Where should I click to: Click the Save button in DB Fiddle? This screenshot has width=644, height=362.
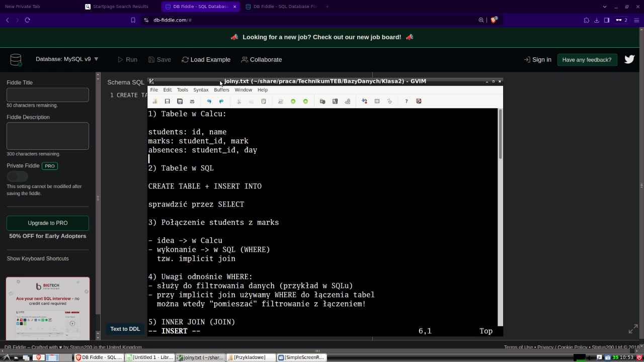tap(159, 59)
